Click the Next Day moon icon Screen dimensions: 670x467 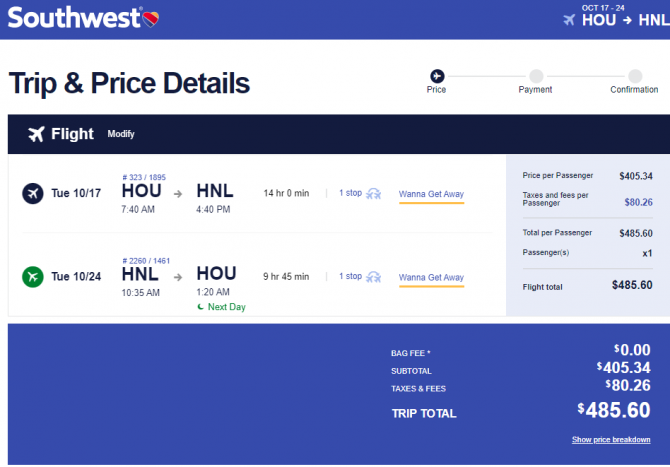click(x=200, y=307)
